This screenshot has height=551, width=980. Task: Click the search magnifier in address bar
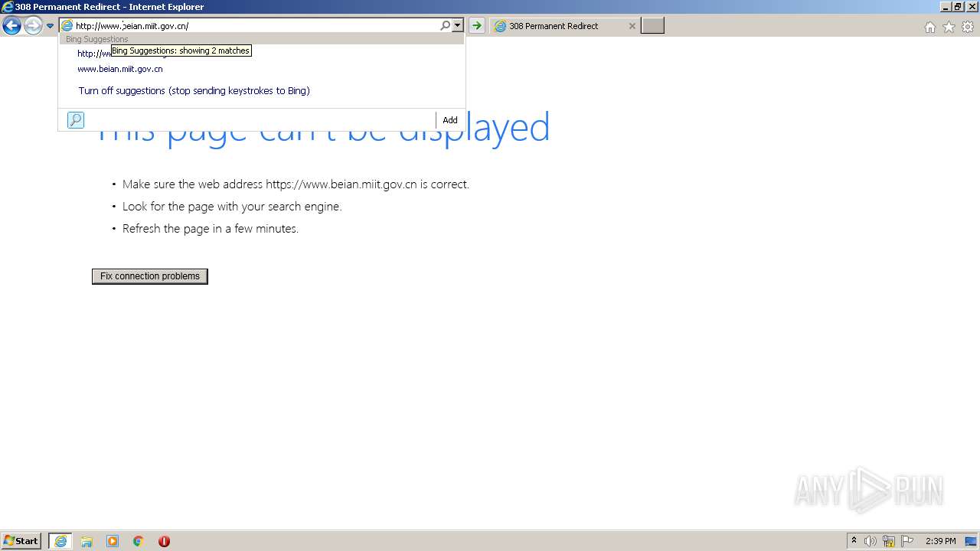[x=446, y=26]
